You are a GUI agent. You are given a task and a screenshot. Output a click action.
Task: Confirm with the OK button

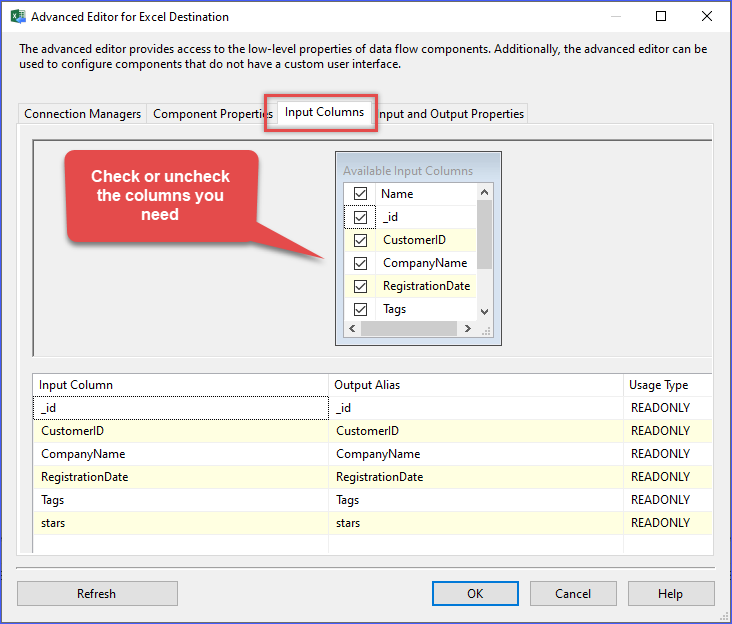click(x=475, y=593)
